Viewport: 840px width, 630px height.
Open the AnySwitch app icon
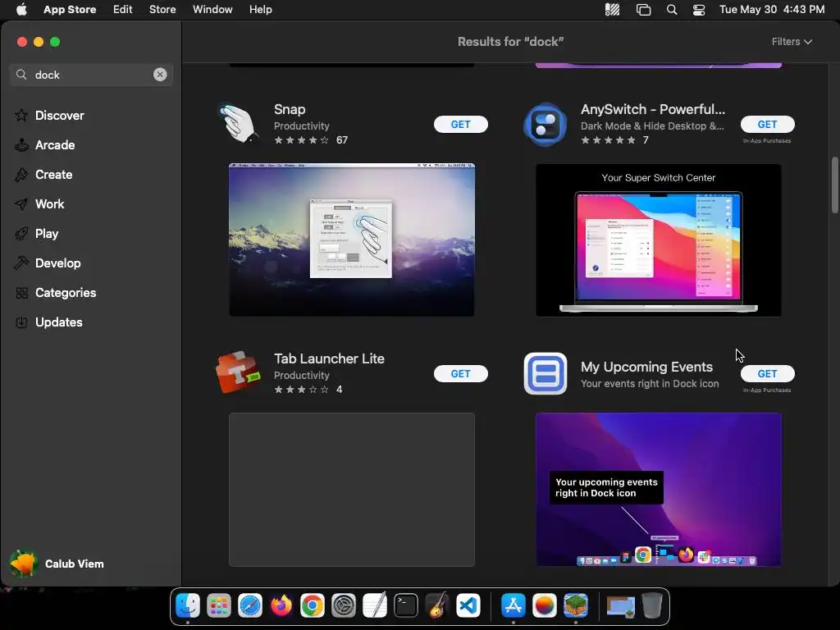pyautogui.click(x=545, y=125)
